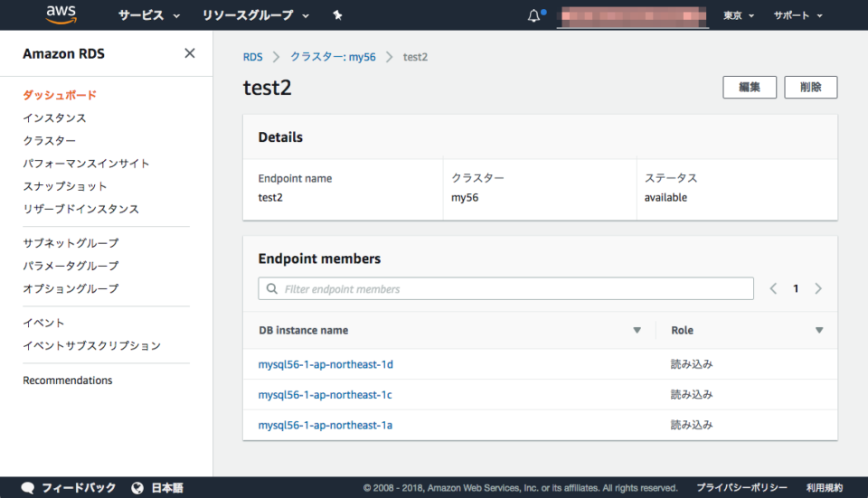Open Recommendations in the sidebar
Viewport: 868px width, 498px height.
click(x=68, y=381)
